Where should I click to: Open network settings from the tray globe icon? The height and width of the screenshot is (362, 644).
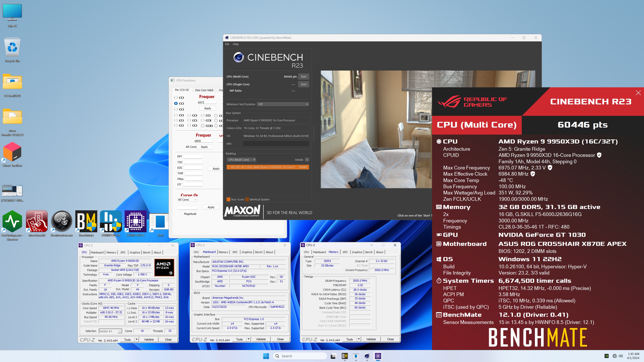tap(614, 356)
